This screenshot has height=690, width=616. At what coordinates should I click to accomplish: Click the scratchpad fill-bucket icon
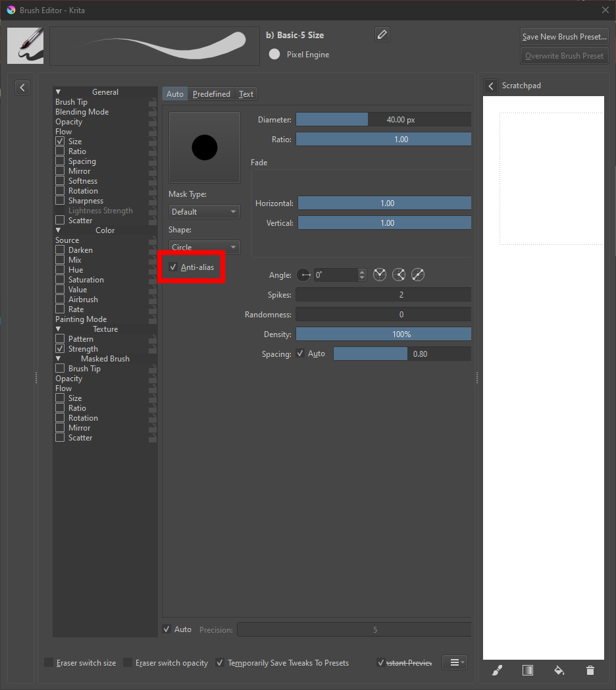[x=559, y=670]
